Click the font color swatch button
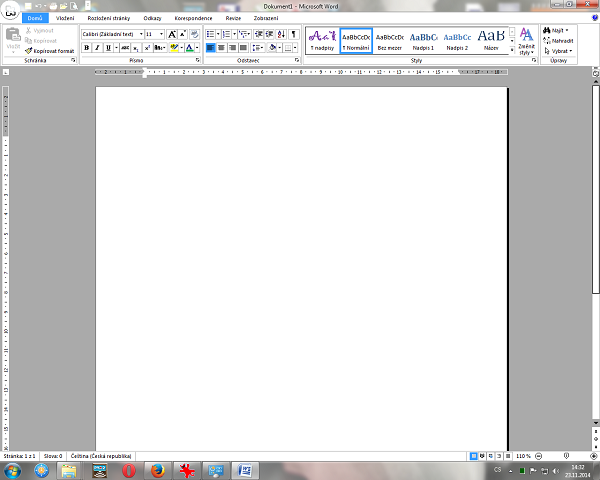The image size is (600, 480). pos(189,47)
